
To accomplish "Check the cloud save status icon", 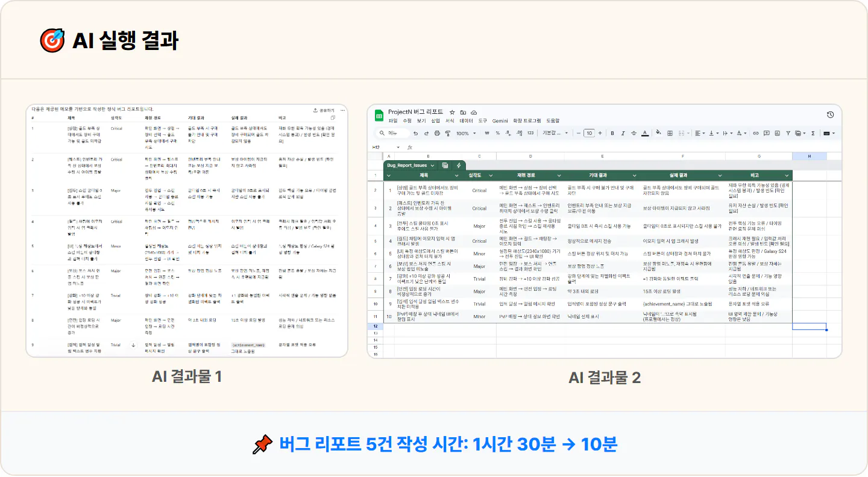I will (474, 113).
